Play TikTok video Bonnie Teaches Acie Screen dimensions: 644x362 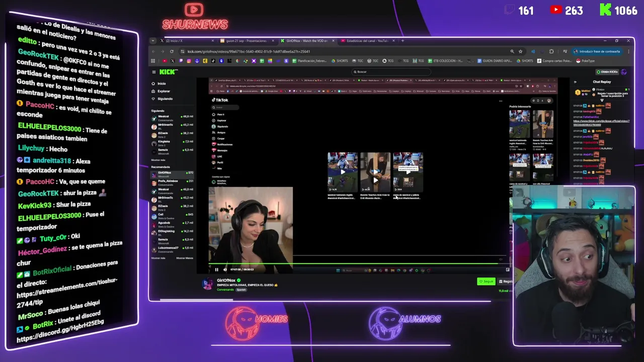[375, 172]
